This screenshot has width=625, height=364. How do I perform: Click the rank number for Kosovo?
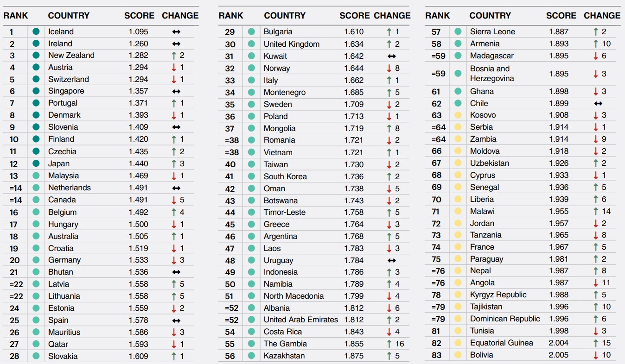click(x=436, y=115)
